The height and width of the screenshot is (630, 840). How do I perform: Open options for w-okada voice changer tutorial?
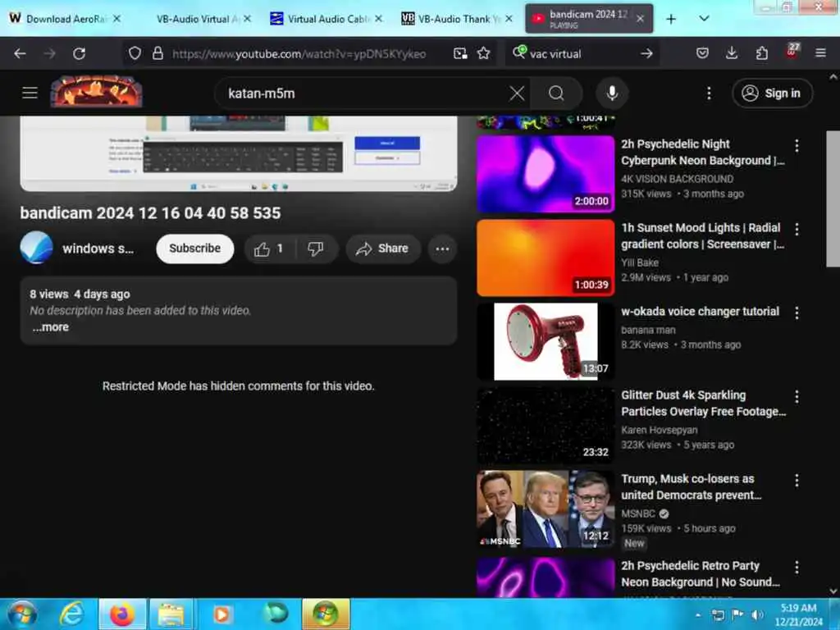(797, 313)
